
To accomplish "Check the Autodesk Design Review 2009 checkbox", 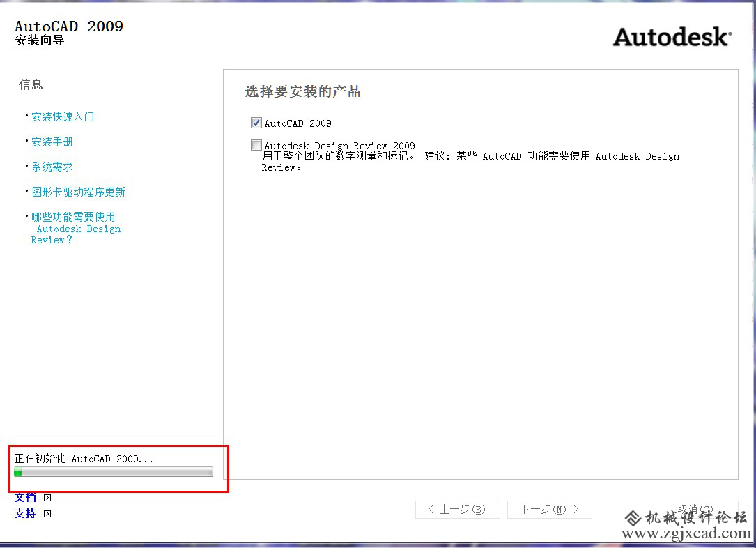I will coord(256,145).
